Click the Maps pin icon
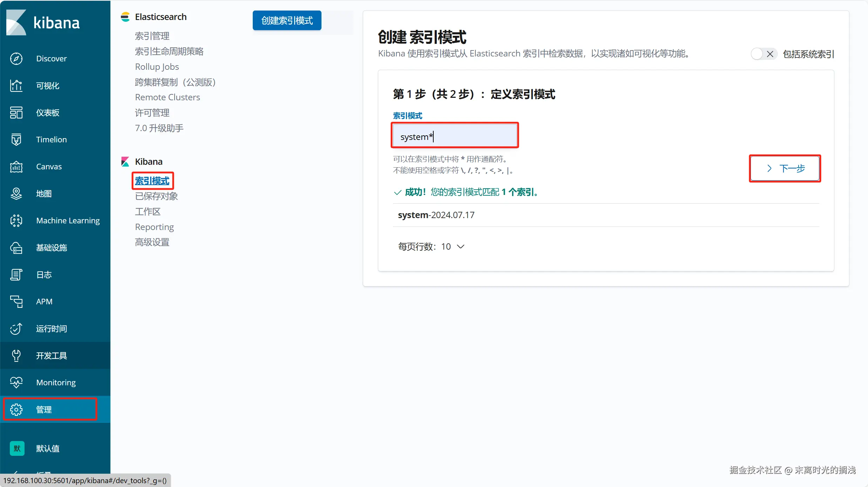 [x=16, y=194]
